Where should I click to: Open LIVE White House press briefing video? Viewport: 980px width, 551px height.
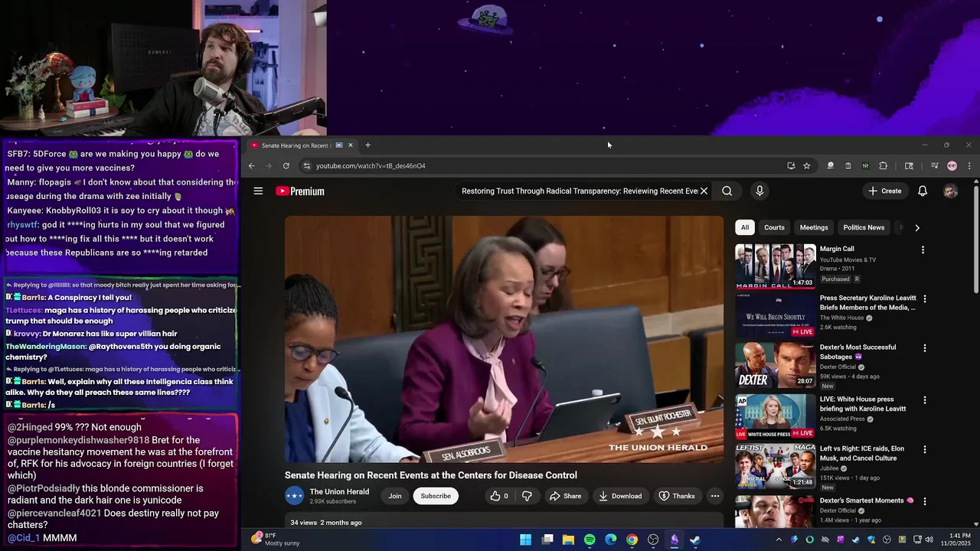tap(776, 416)
